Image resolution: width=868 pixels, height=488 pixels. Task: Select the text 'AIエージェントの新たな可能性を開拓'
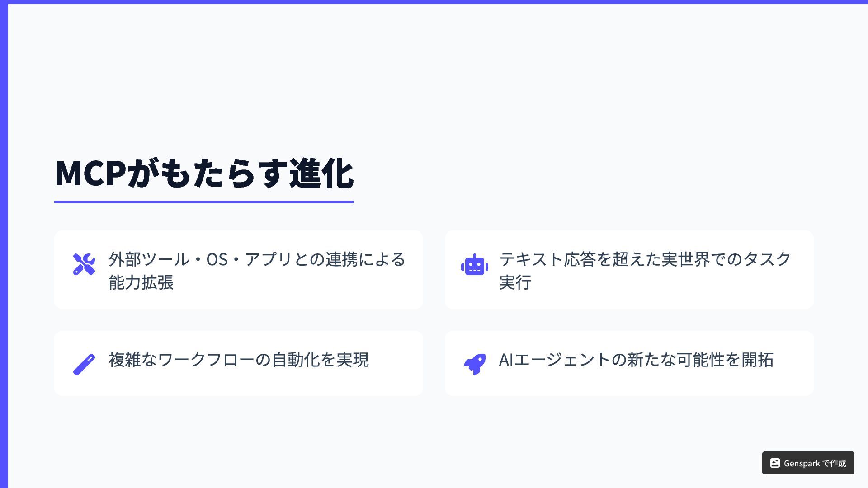click(636, 360)
